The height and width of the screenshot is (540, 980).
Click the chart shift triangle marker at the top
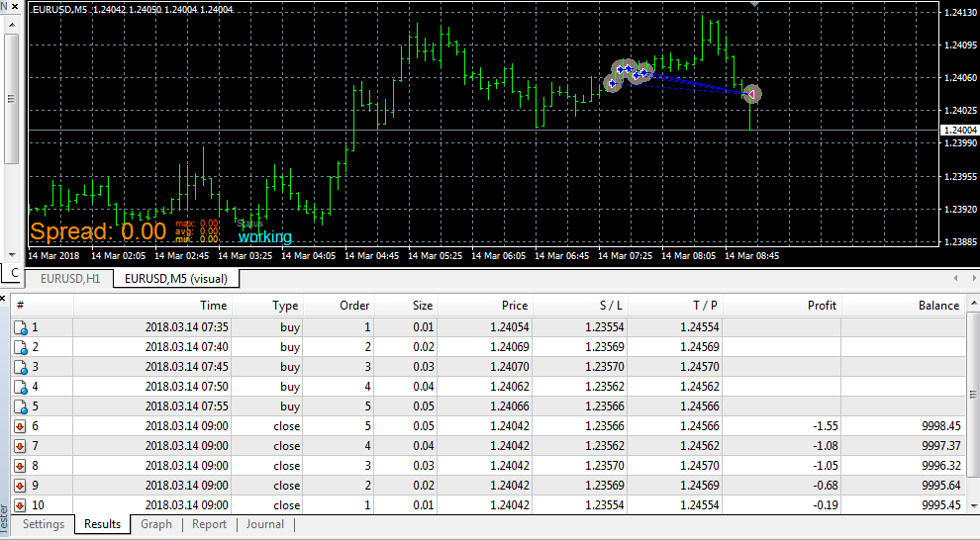[755, 5]
